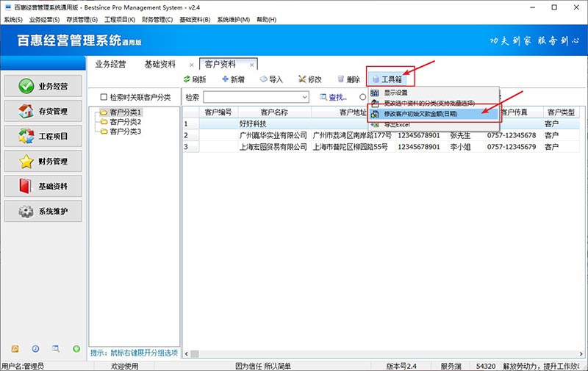Open the 业务经营(S) menu
This screenshot has width=588, height=371.
(x=44, y=20)
